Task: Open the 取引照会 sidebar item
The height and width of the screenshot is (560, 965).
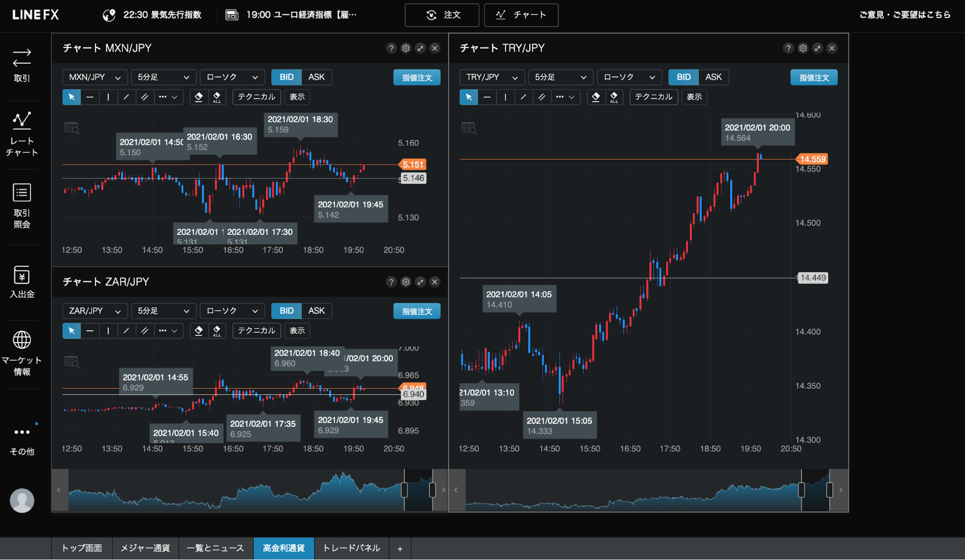Action: point(22,205)
